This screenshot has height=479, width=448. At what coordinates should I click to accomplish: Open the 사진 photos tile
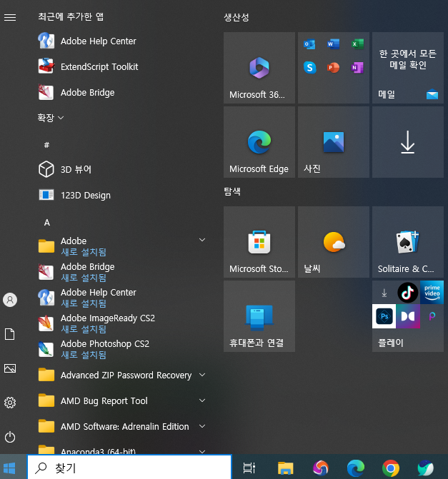[x=334, y=142]
